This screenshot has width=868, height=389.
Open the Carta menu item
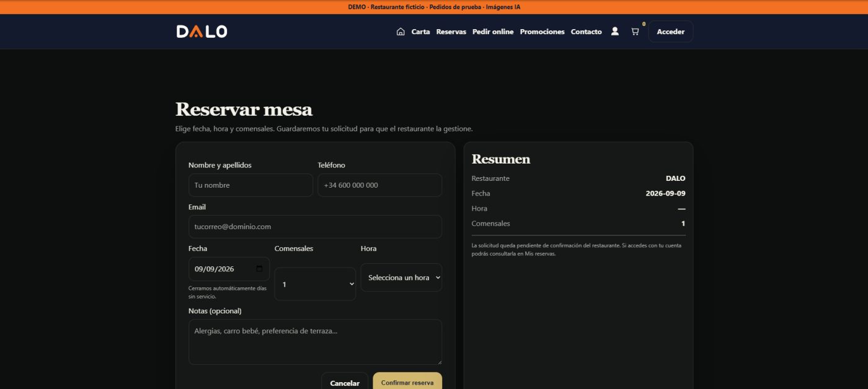point(420,32)
